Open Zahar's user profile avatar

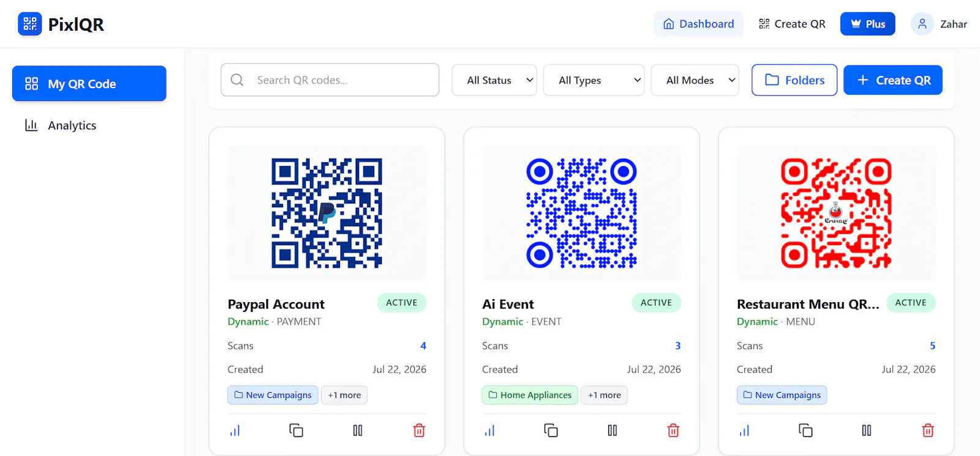[922, 24]
